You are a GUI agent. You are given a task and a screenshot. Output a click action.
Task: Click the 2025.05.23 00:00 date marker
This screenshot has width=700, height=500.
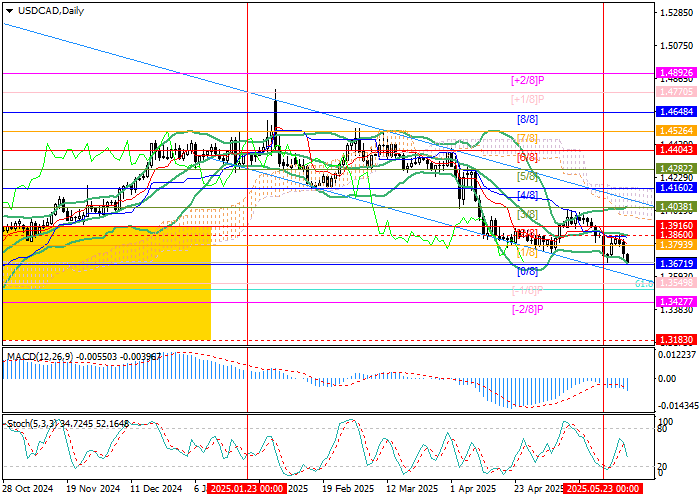pos(604,490)
